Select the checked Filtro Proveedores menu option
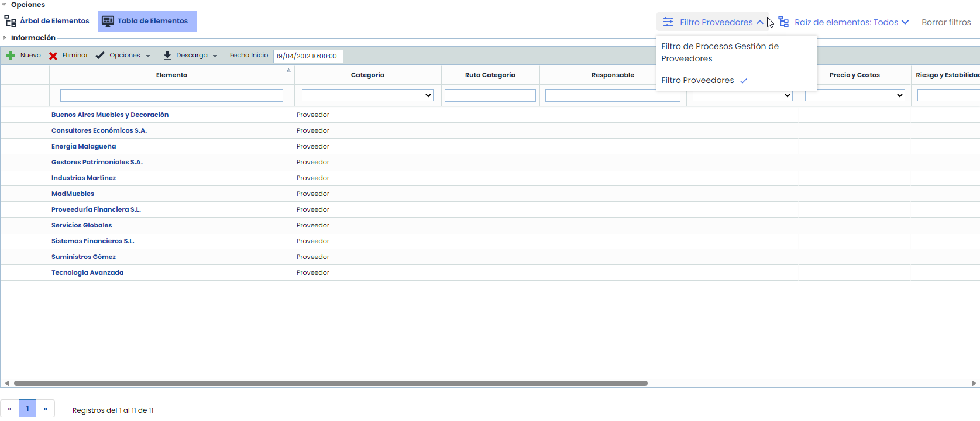Viewport: 980px width, 421px height. [x=697, y=81]
